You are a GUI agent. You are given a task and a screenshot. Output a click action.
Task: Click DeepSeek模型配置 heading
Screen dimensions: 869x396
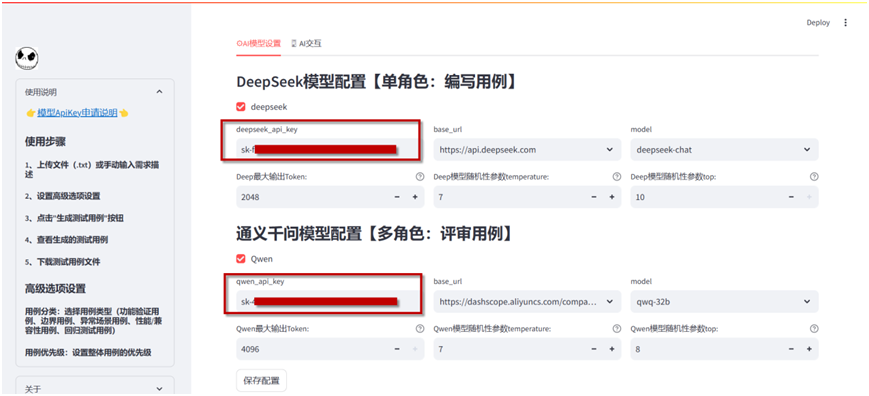coord(378,81)
